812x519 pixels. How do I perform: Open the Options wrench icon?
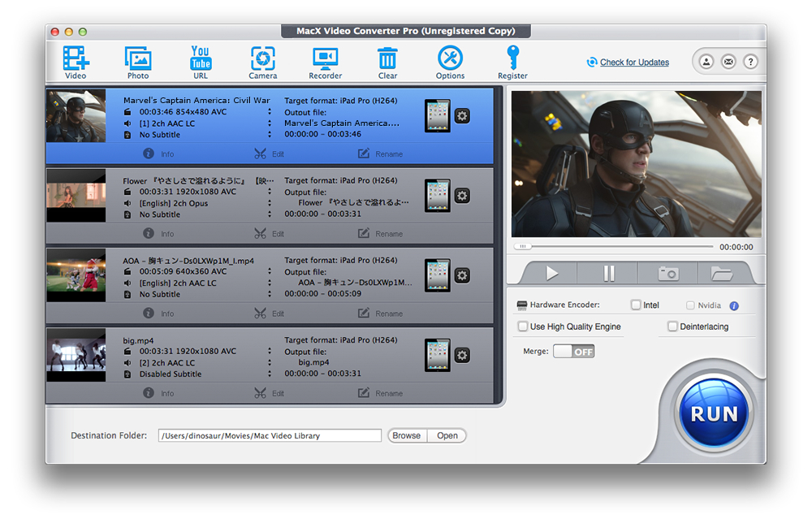click(450, 63)
